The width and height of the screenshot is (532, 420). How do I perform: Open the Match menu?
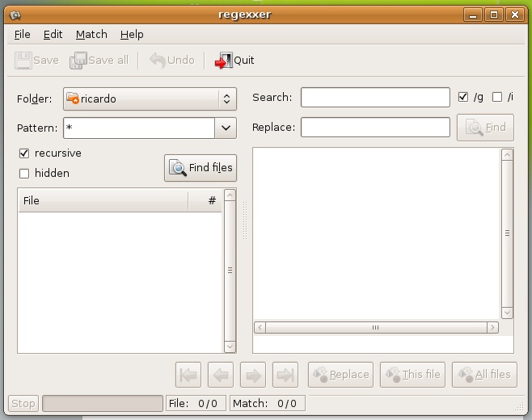(x=91, y=35)
